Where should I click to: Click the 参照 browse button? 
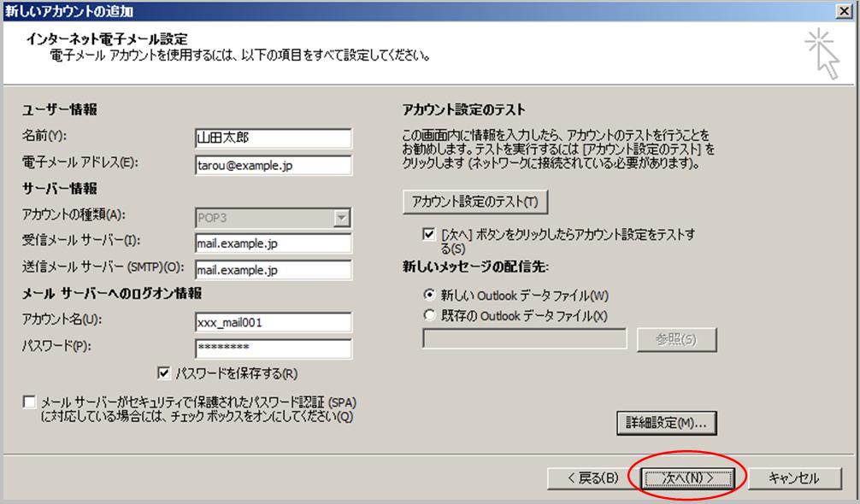tap(676, 339)
